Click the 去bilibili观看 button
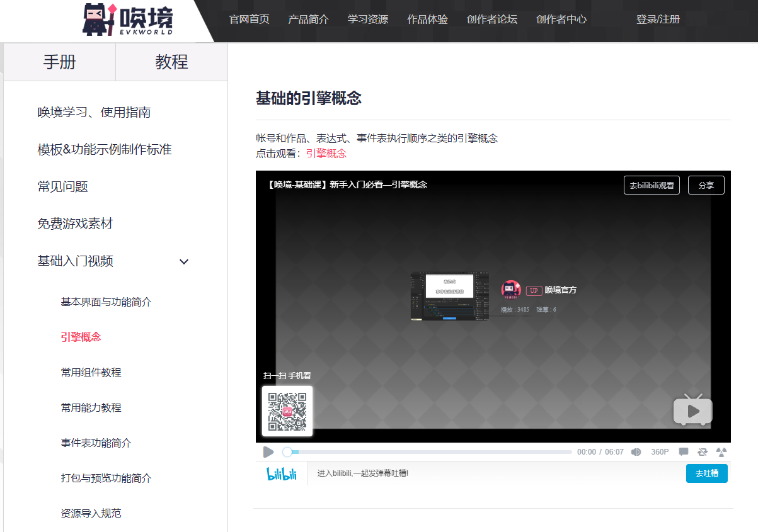Screen dimensions: 758x532 click(652, 185)
